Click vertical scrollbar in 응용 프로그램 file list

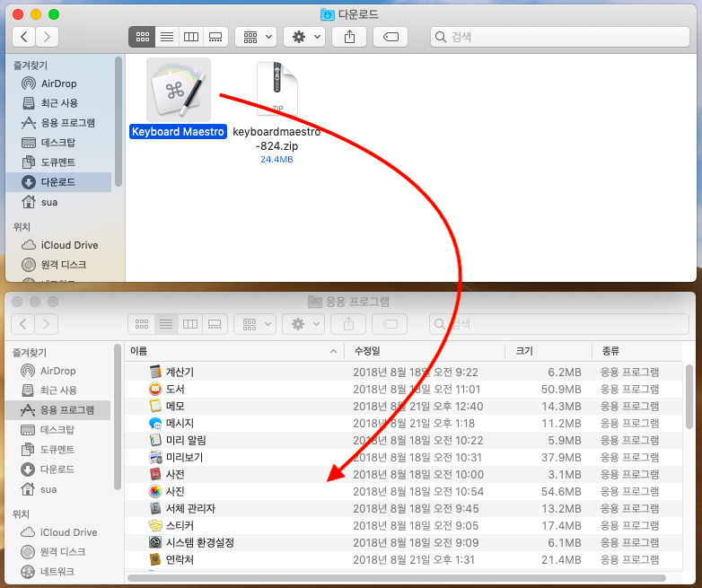[689, 396]
